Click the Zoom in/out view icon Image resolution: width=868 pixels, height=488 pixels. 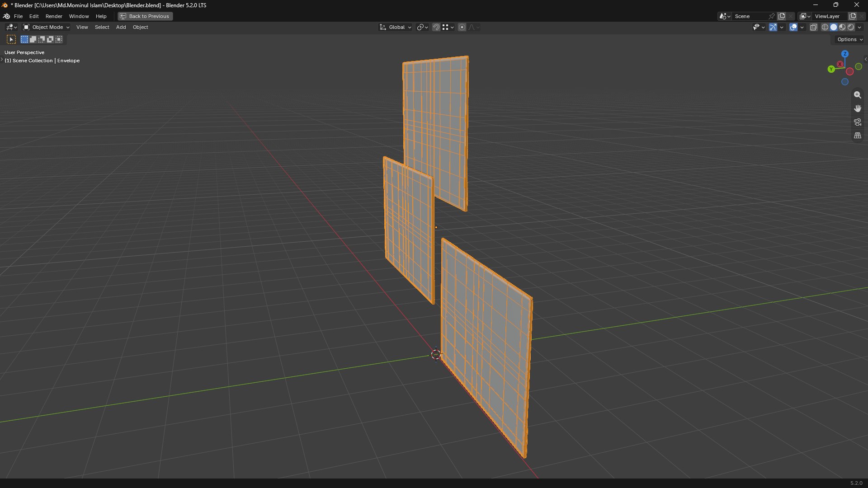click(858, 95)
